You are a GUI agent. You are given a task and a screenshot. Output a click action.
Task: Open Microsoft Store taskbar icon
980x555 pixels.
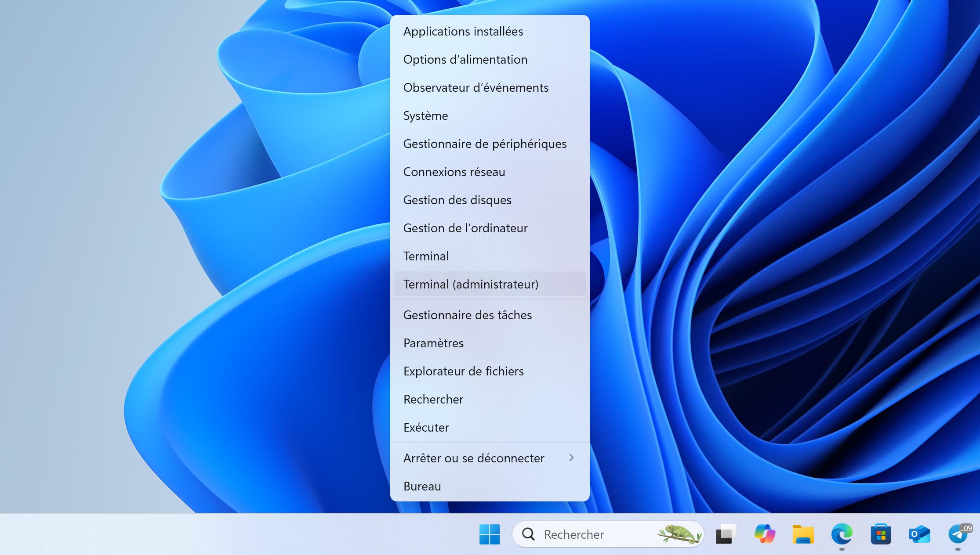tap(881, 534)
